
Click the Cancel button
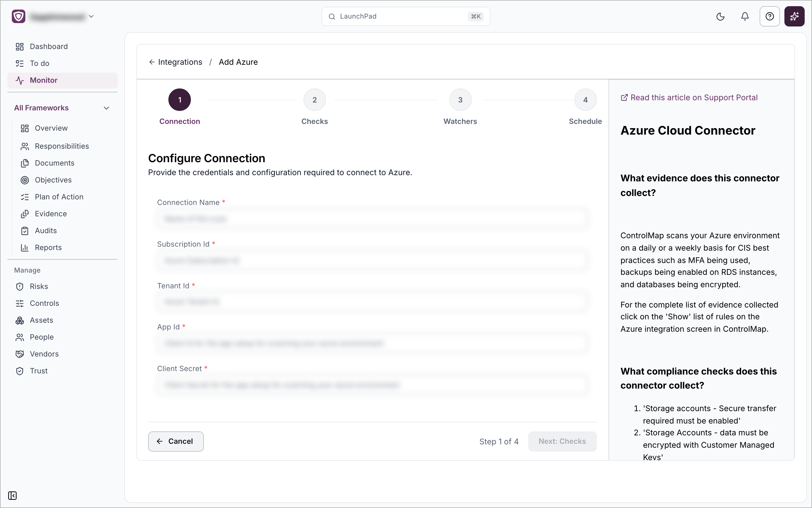point(176,441)
